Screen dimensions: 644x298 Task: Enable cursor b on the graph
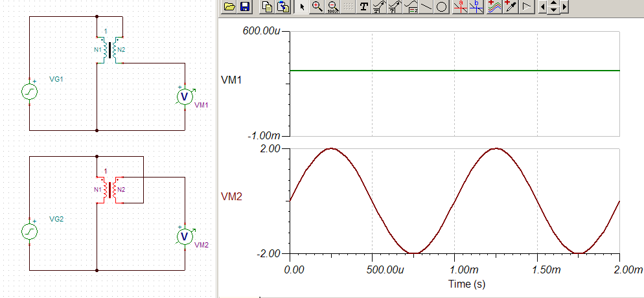(476, 6)
